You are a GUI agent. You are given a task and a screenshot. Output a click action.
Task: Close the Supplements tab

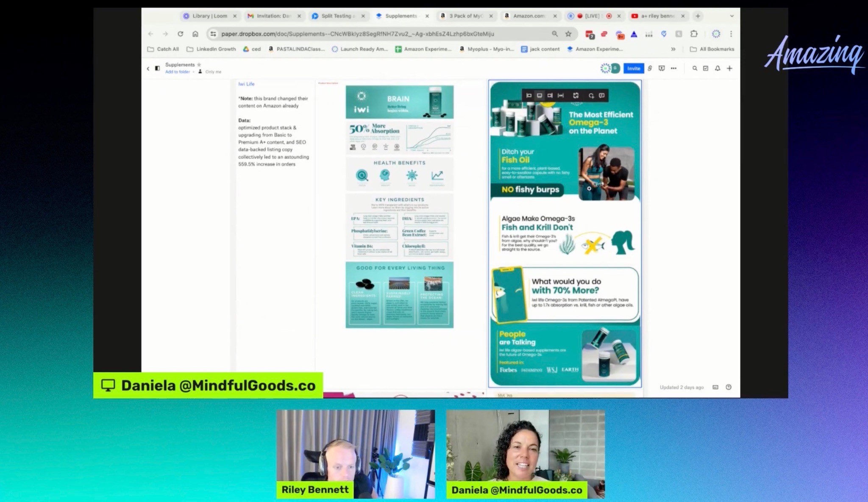[427, 16]
